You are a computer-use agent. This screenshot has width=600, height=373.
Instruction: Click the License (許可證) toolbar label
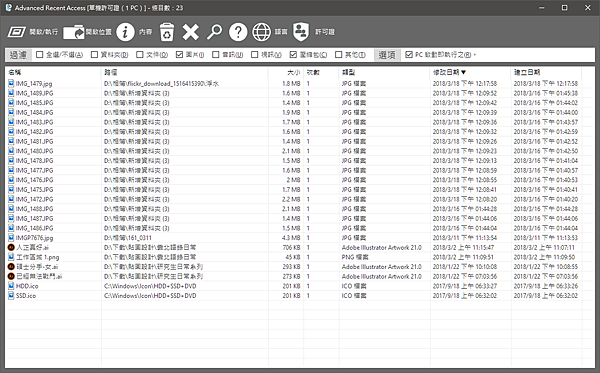[x=325, y=32]
